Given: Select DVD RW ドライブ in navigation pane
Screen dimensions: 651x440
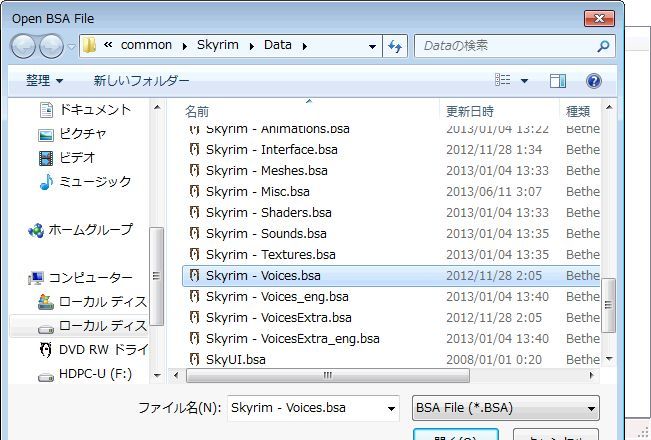Looking at the screenshot, I should (x=93, y=350).
